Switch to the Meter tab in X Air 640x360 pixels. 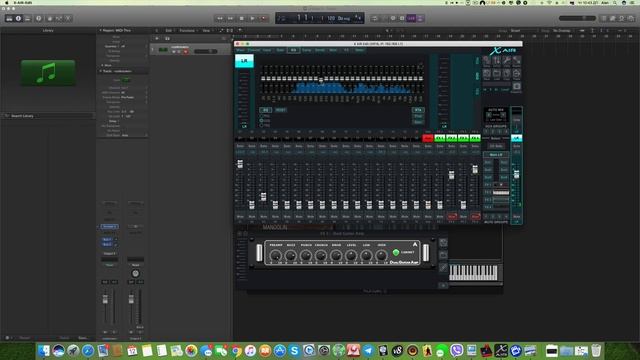tap(359, 50)
